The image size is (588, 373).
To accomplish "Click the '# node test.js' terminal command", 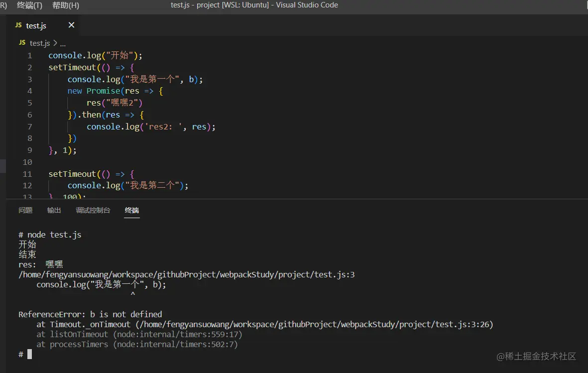I will 50,235.
